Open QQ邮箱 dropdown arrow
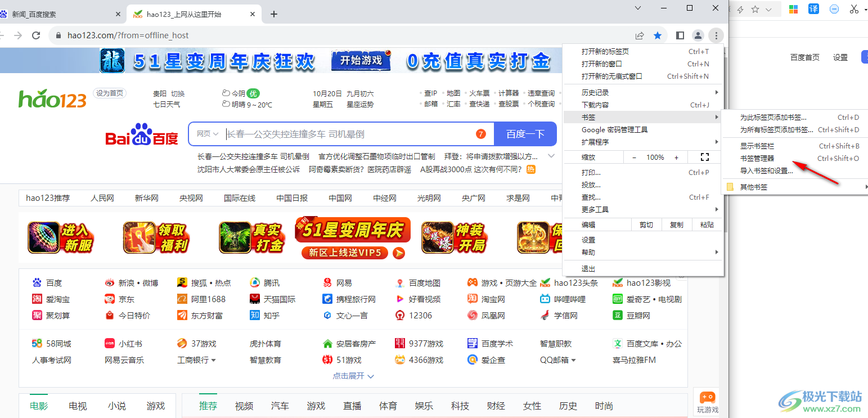The width and height of the screenshot is (868, 418). [573, 360]
